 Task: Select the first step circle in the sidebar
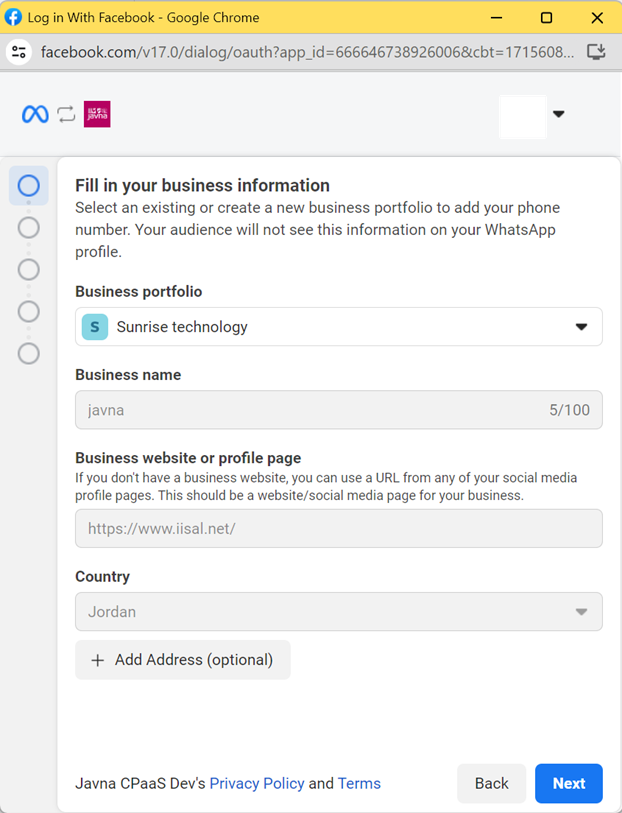pos(28,185)
